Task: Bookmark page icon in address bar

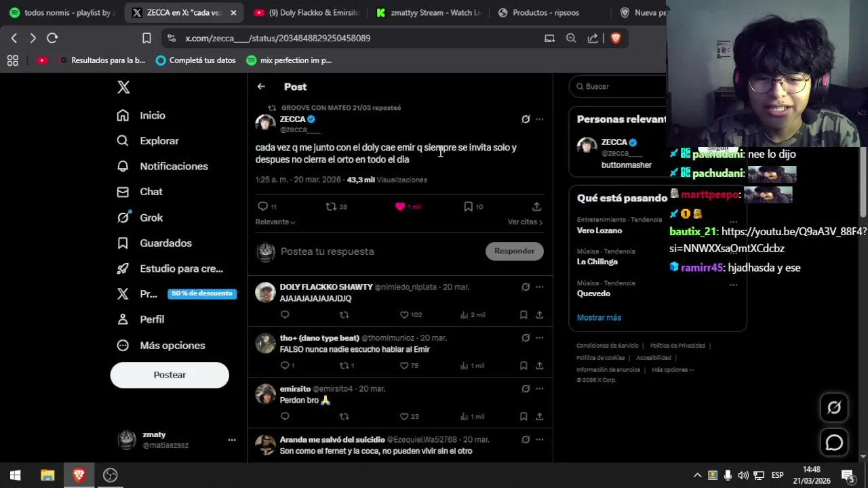Action: 146,39
